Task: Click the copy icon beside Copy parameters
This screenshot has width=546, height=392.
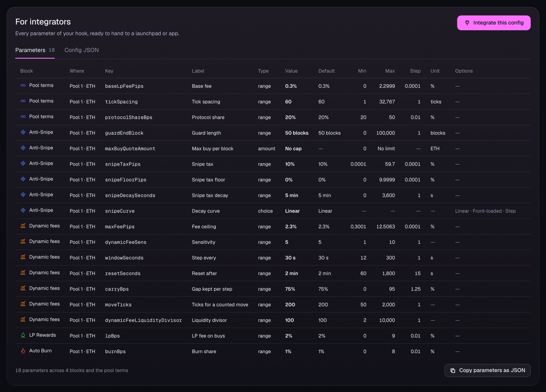Action: click(453, 371)
